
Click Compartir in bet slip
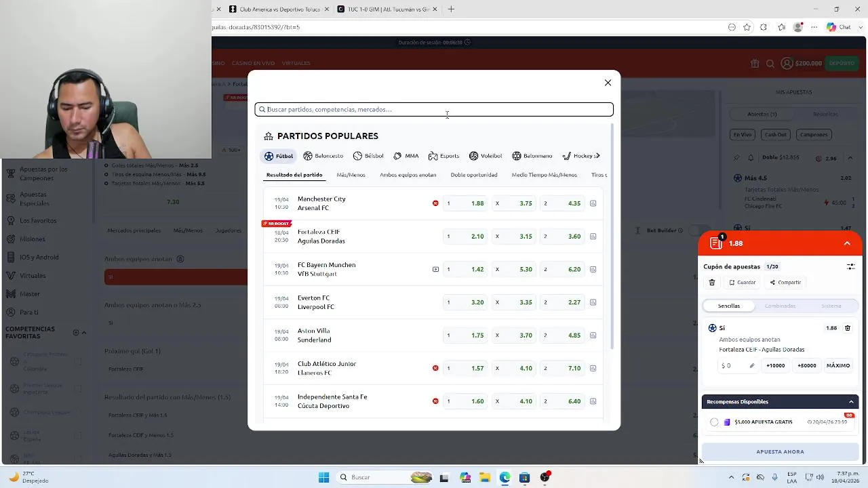pyautogui.click(x=785, y=283)
